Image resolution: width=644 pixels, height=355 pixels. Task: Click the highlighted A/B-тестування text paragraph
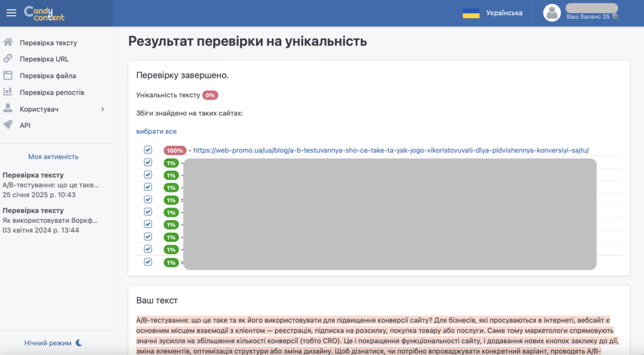[x=378, y=335]
